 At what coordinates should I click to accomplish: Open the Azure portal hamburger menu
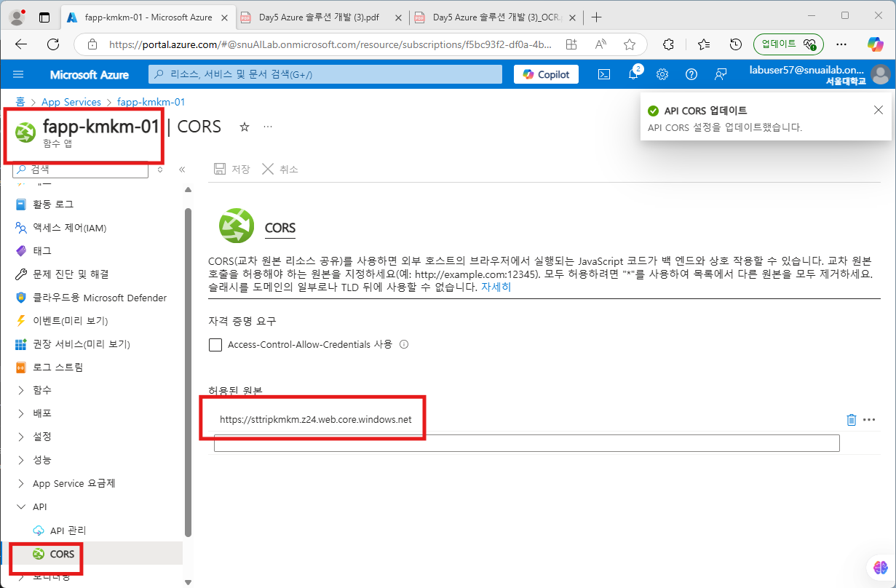tap(18, 74)
